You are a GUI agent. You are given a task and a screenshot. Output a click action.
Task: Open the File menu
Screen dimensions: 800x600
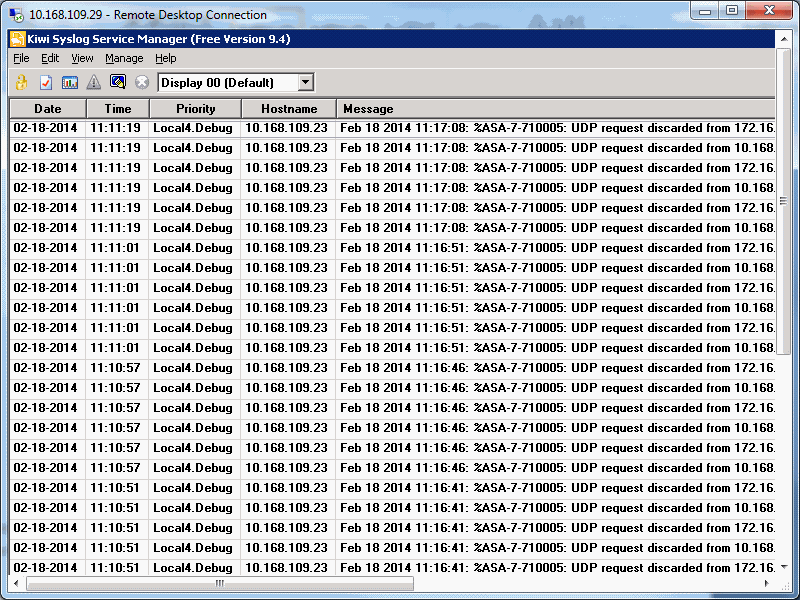point(21,58)
